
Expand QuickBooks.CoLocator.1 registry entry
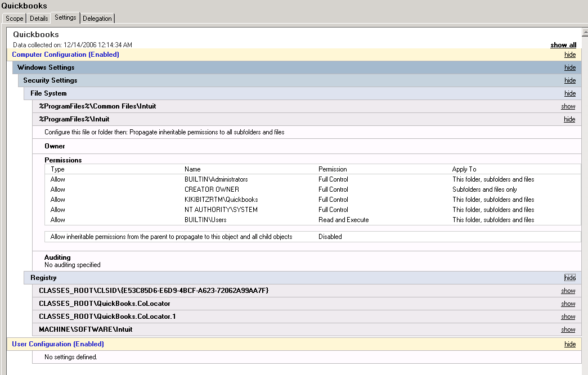(568, 317)
